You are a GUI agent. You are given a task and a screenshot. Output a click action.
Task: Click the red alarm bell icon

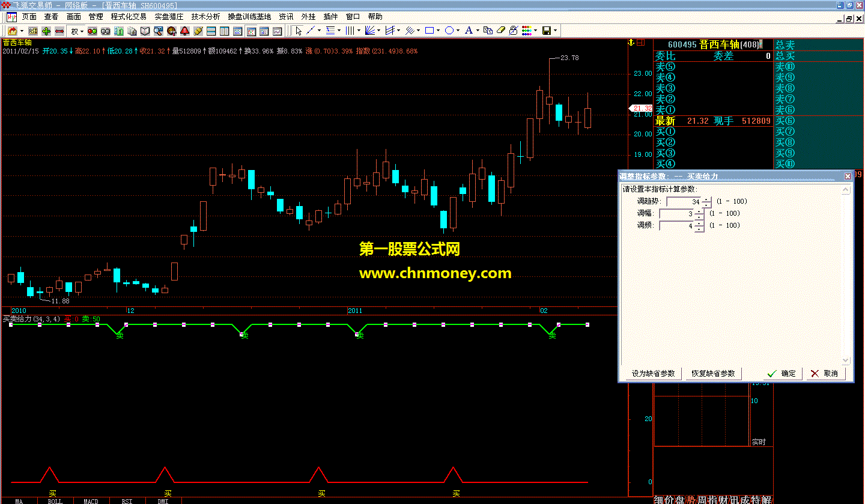pyautogui.click(x=184, y=31)
